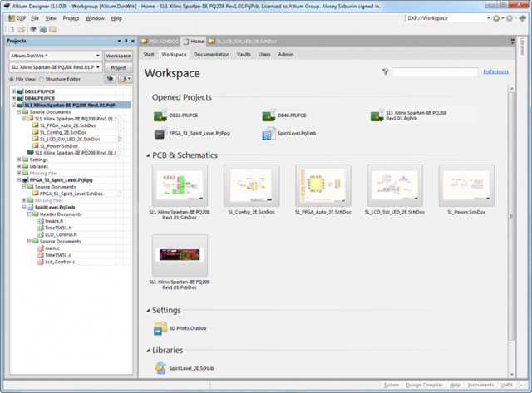
Task: Open the SL_FPGA_Auto_2E.SchDoc thumbnail
Action: [x=323, y=185]
